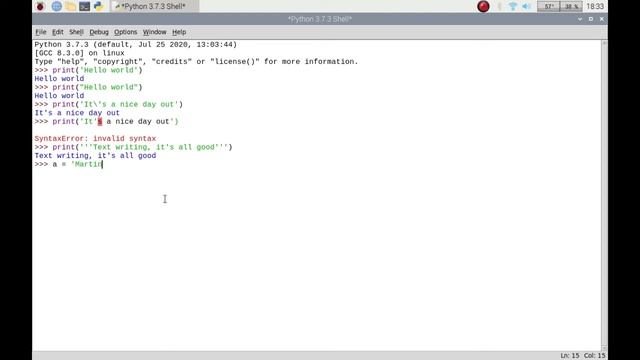
Task: Open the Help menu
Action: (179, 32)
